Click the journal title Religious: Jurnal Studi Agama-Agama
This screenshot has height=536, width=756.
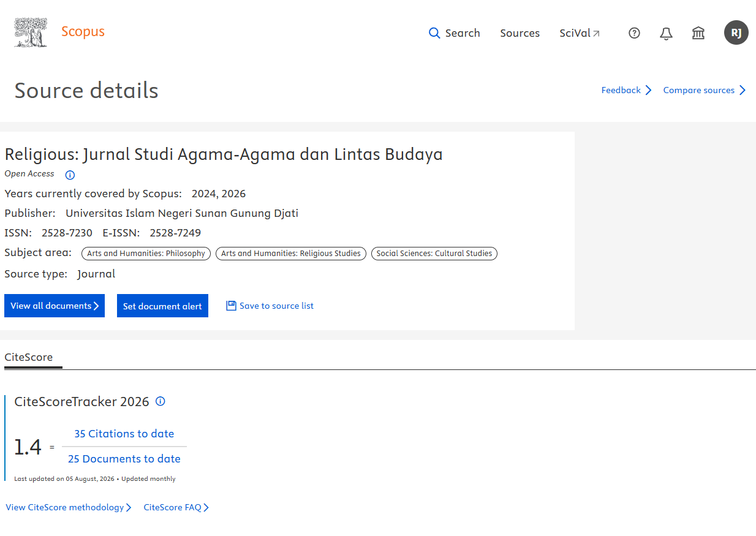[224, 154]
